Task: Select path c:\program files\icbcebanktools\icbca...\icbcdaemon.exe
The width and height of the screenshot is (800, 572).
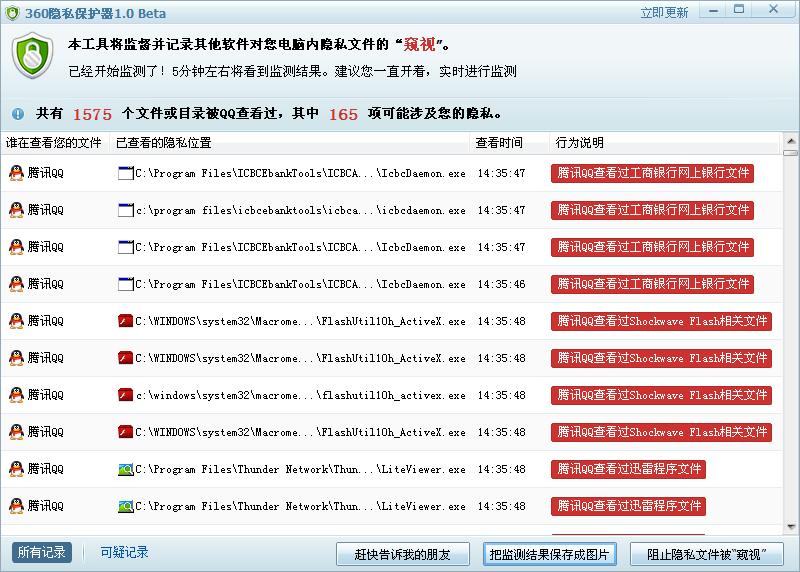Action: [x=301, y=210]
